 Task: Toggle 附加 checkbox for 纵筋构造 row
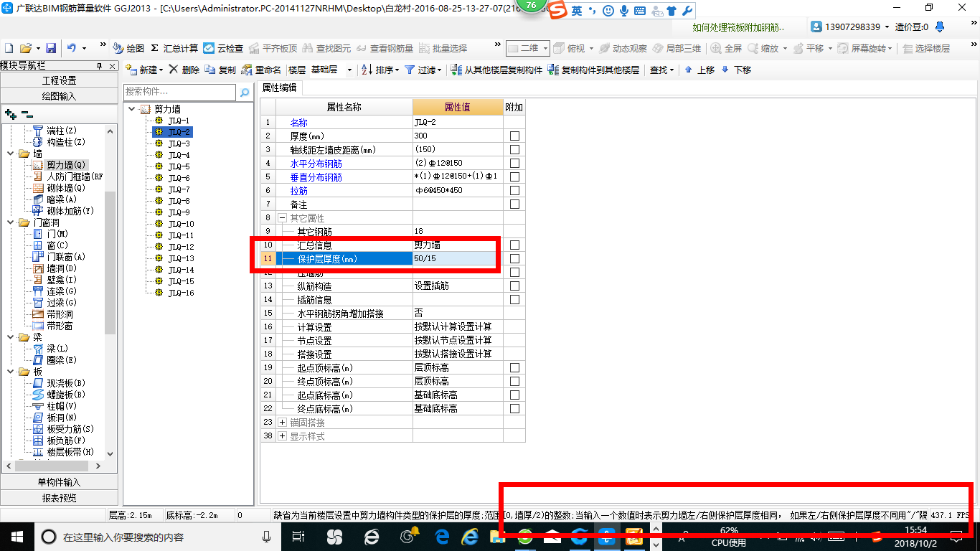(514, 286)
